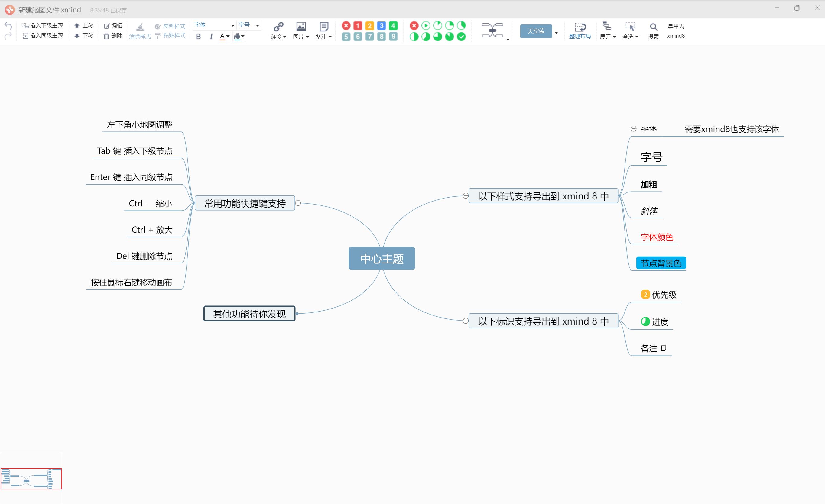Screen dimensions: 825x504
Task: Click the image (图片) insert icon
Action: tap(301, 26)
